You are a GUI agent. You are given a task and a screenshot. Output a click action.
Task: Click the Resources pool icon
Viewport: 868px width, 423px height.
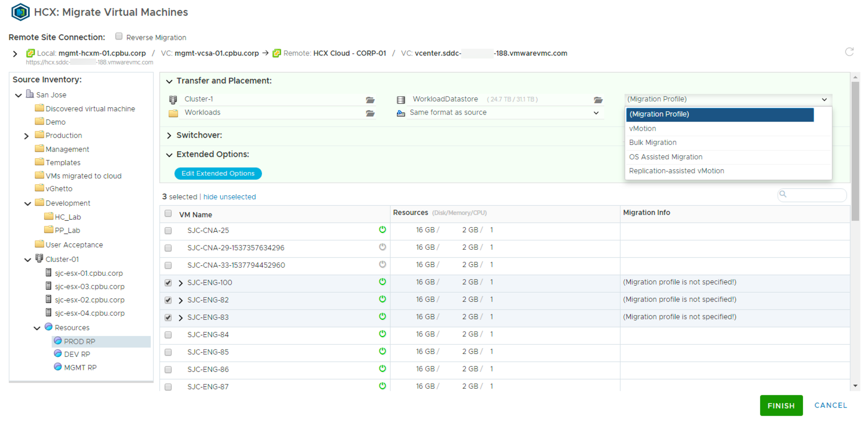pos(48,327)
